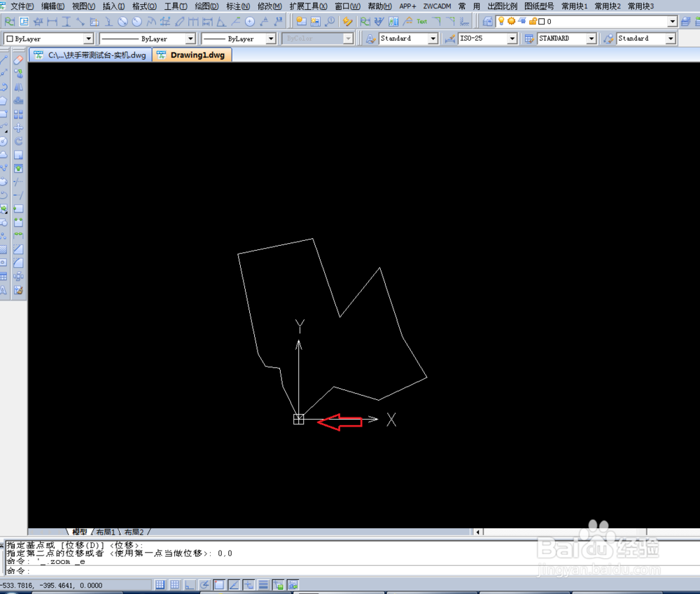Switch to 布局2 layout tab

134,532
